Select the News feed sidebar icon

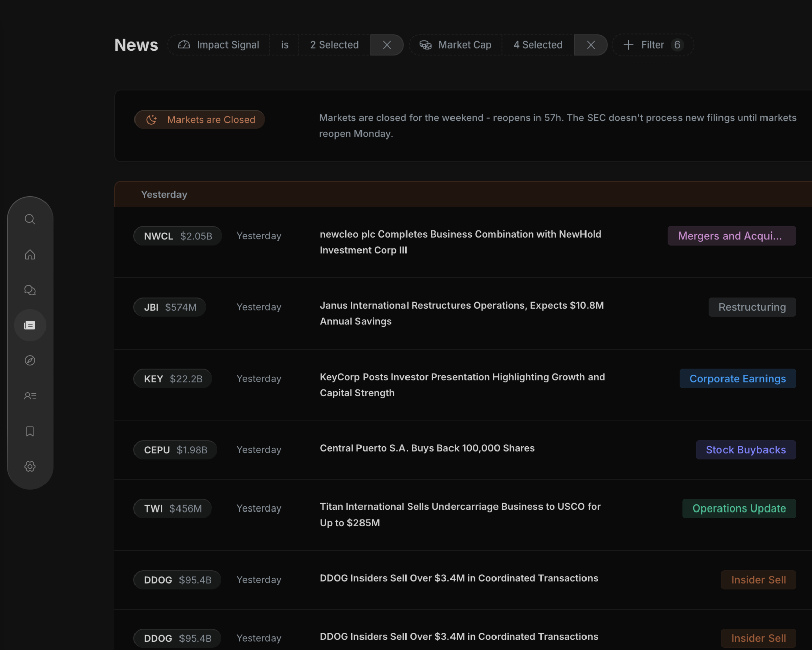30,325
